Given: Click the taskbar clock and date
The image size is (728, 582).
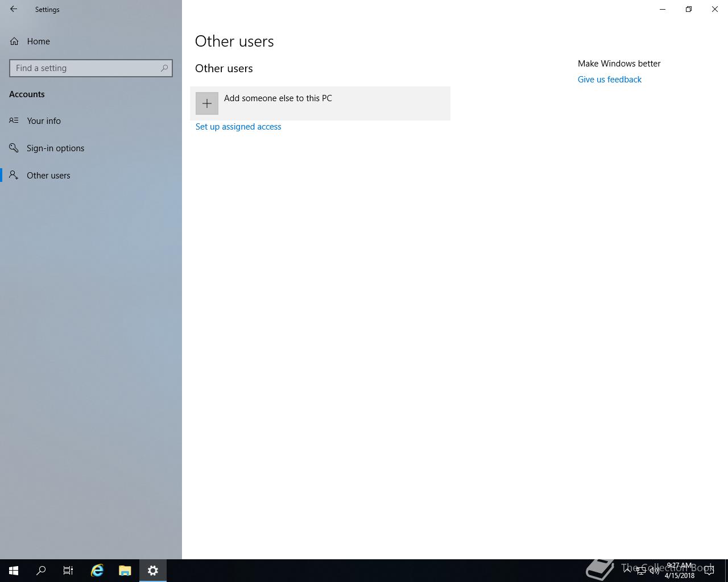Looking at the screenshot, I should click(x=680, y=571).
